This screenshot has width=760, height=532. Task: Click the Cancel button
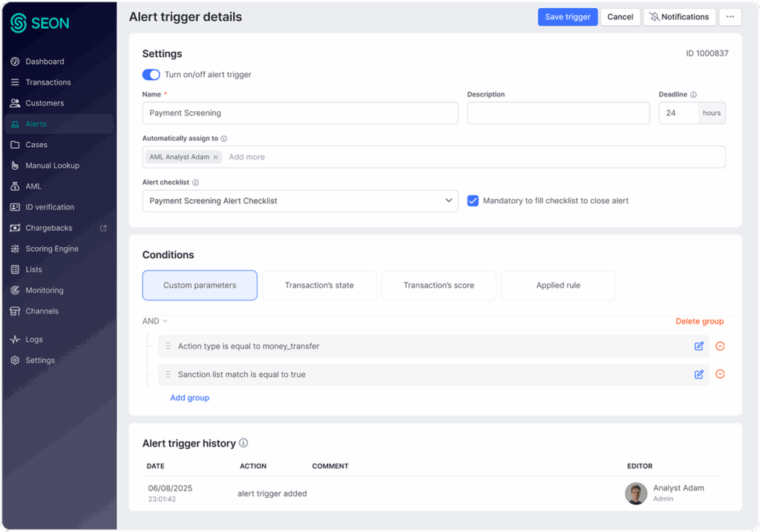[620, 17]
